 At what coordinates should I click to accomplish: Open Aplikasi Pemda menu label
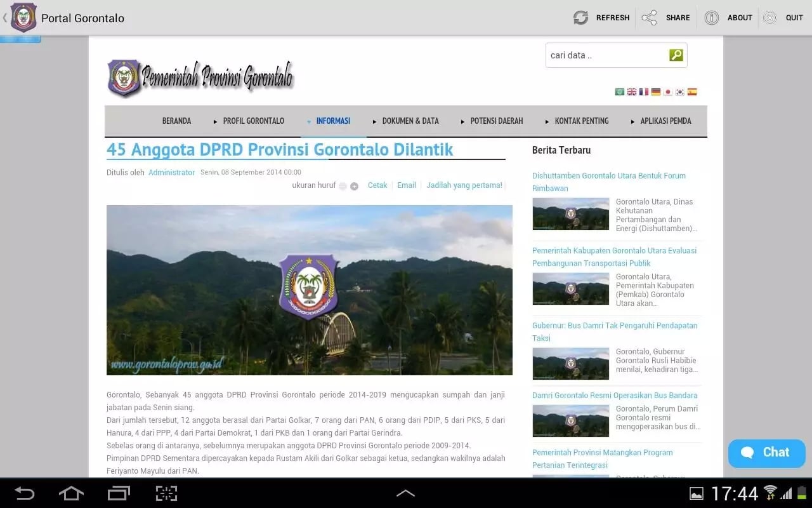coord(665,121)
